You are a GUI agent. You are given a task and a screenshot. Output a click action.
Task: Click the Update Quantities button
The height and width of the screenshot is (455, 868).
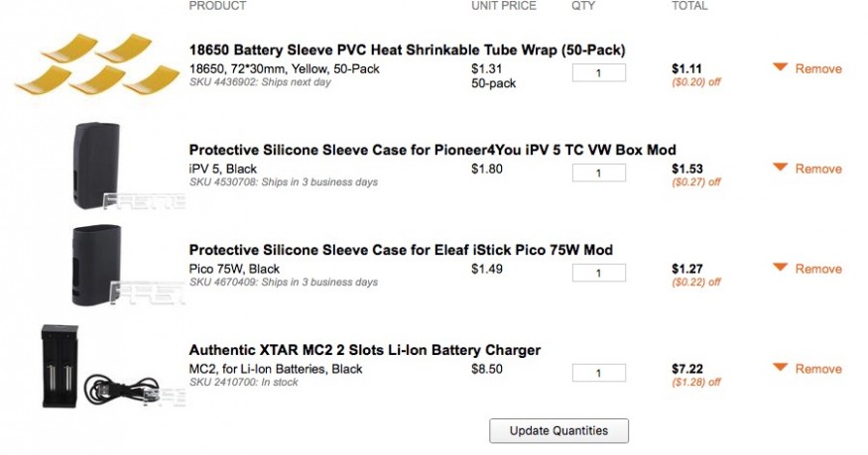point(558,430)
